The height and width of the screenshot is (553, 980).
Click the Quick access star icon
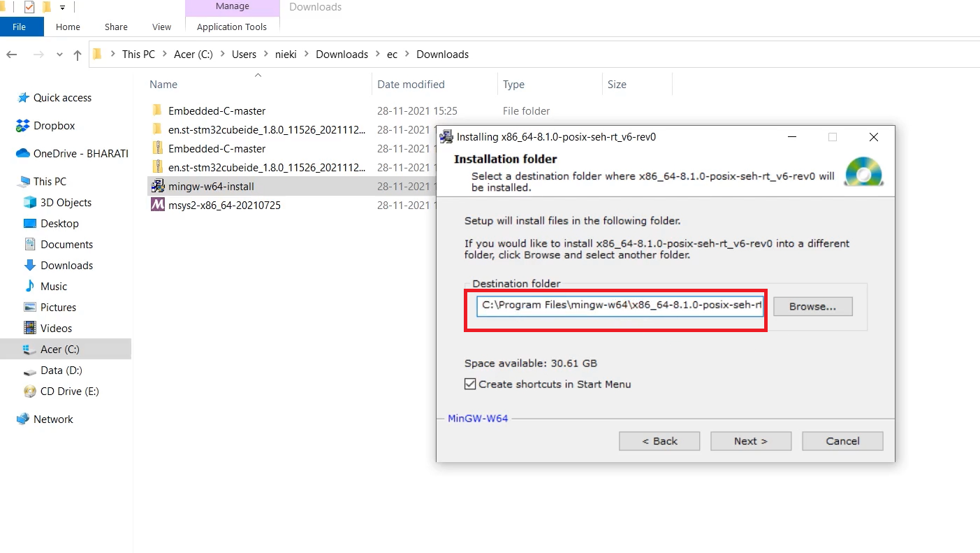tap(23, 98)
